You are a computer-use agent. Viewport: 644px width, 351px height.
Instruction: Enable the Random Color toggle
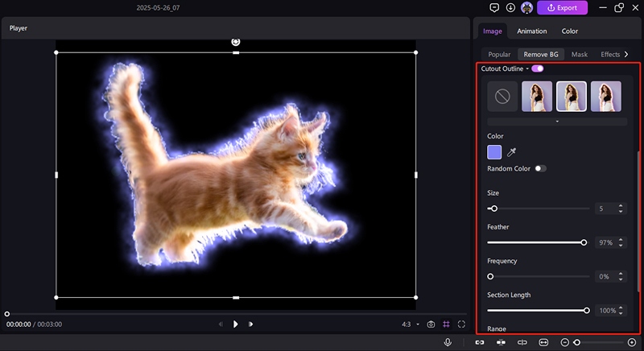540,168
